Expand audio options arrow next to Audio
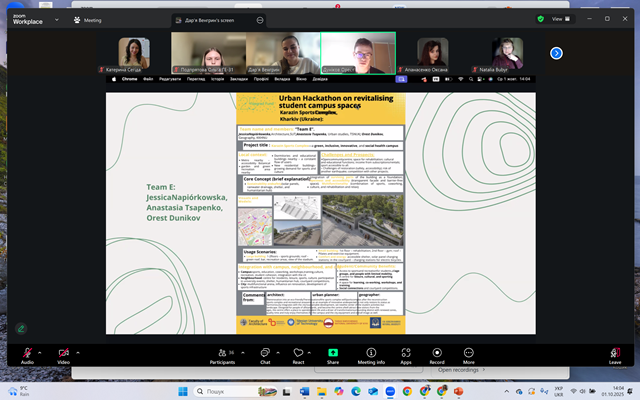 [x=41, y=352]
